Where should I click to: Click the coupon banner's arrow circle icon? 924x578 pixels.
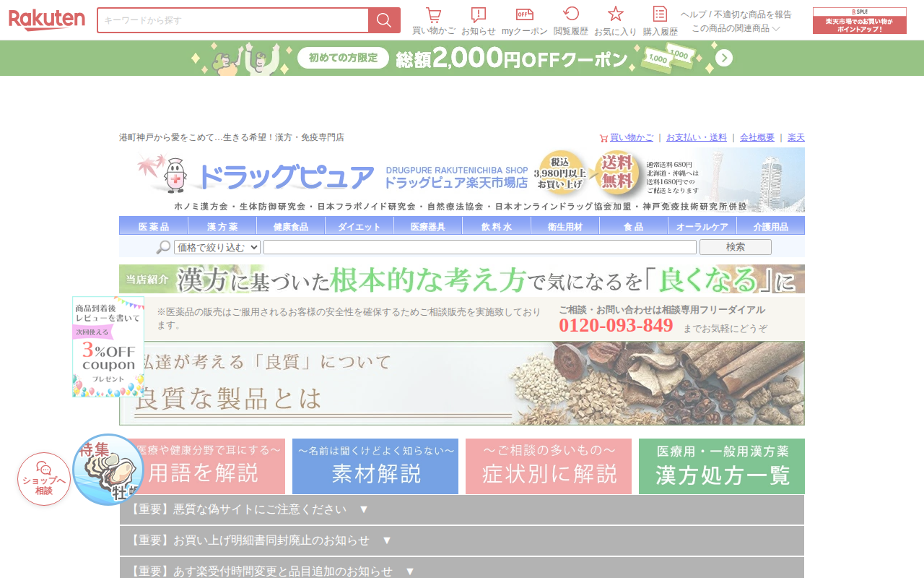pos(724,58)
